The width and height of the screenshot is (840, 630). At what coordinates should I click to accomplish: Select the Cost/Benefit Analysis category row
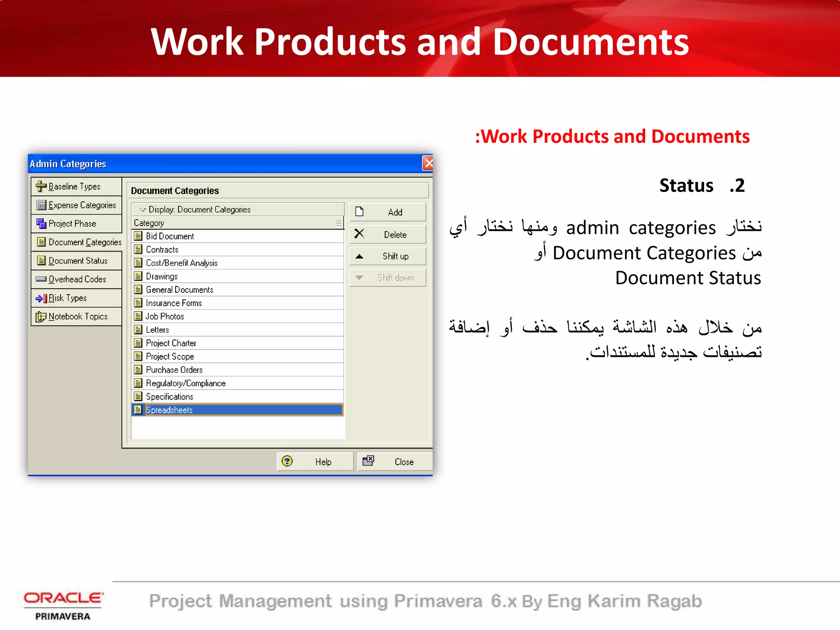click(x=237, y=263)
